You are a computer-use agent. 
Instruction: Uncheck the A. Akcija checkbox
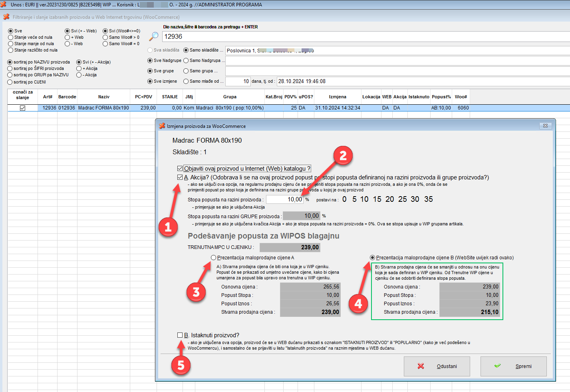(180, 177)
